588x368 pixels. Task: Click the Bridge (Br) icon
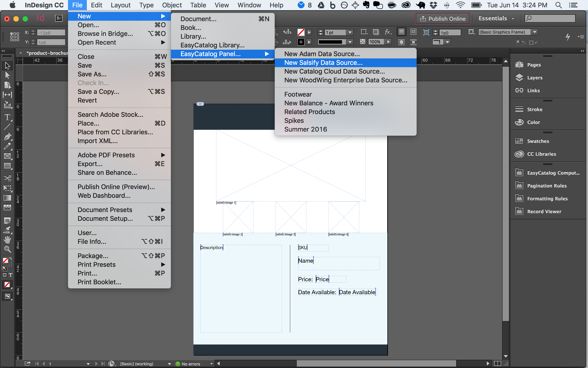[59, 18]
